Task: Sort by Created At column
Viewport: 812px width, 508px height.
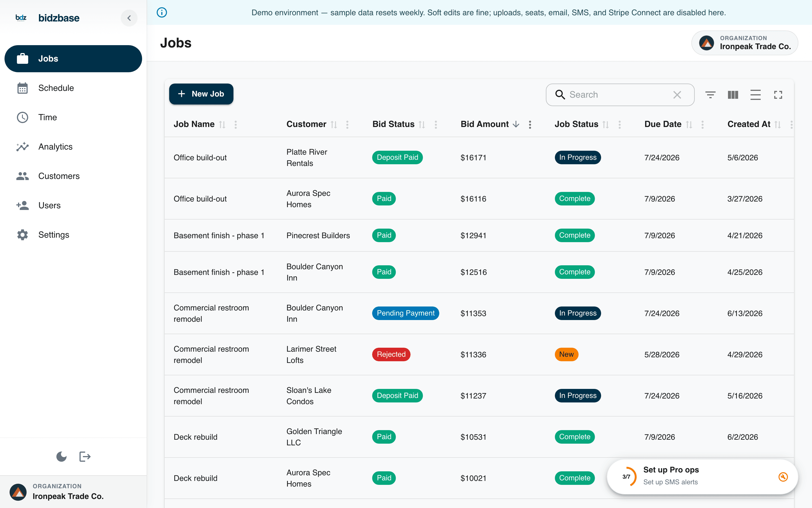Action: click(x=778, y=125)
